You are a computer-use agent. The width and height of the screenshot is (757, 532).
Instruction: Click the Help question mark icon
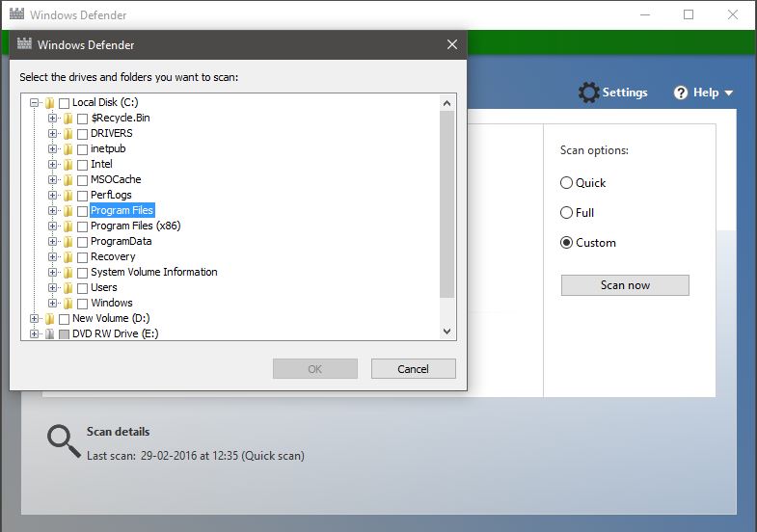[x=681, y=93]
